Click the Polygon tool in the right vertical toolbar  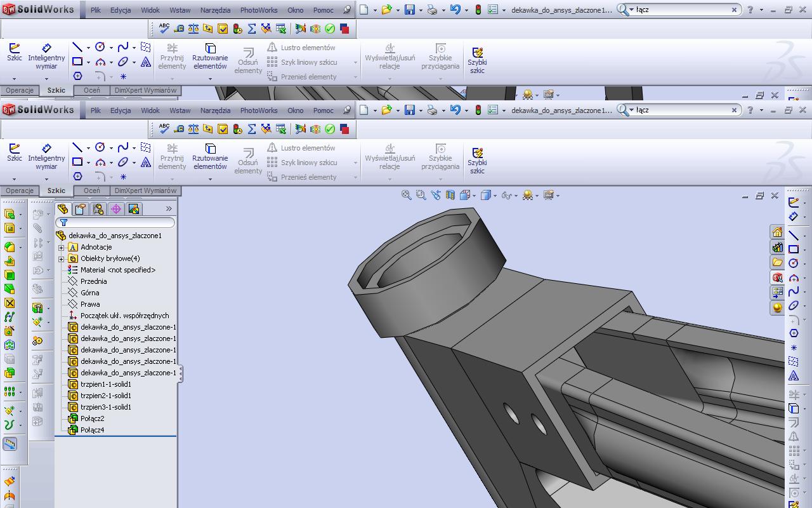point(794,333)
